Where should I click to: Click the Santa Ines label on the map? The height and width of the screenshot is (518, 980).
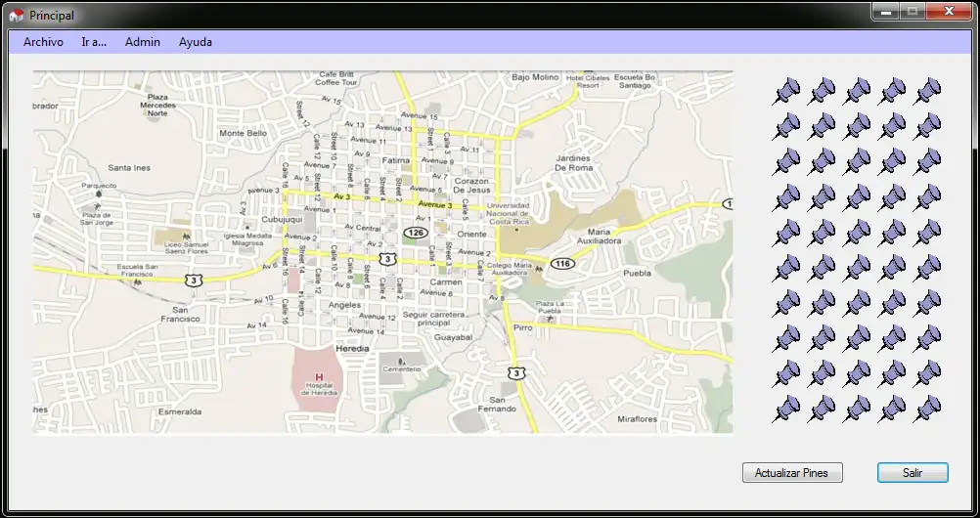[129, 167]
